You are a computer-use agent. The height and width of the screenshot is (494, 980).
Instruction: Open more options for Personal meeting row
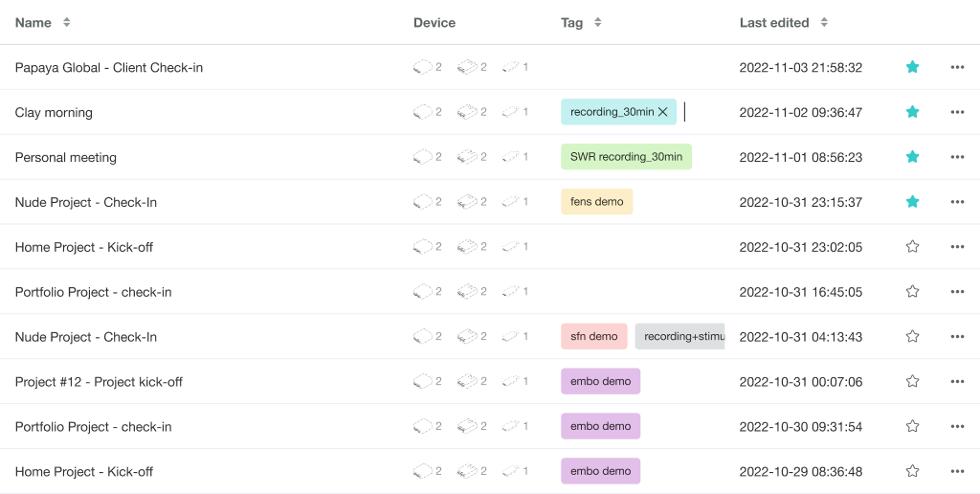point(957,157)
